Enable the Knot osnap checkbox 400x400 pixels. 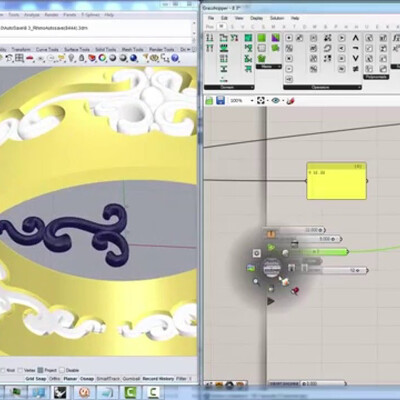click(x=3, y=370)
